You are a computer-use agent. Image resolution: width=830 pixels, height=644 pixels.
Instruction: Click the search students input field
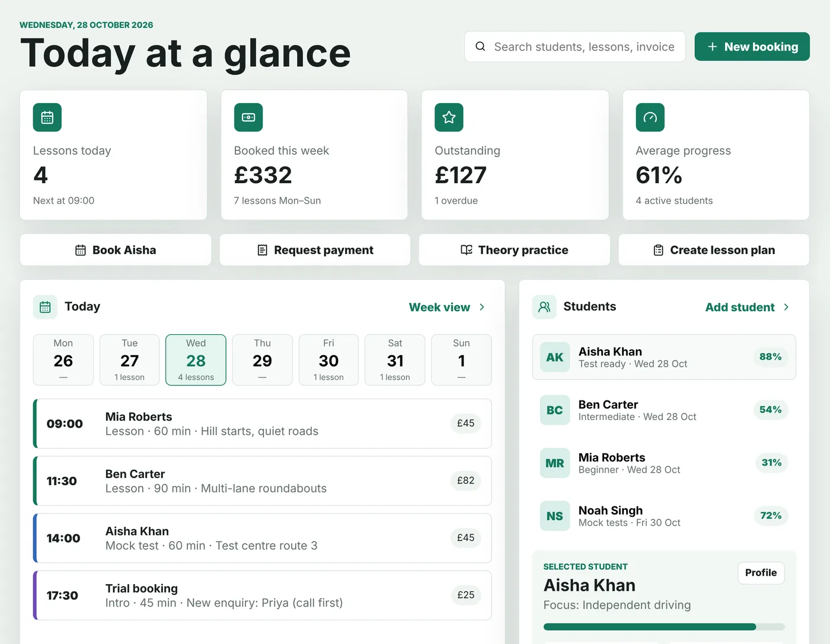pos(575,47)
